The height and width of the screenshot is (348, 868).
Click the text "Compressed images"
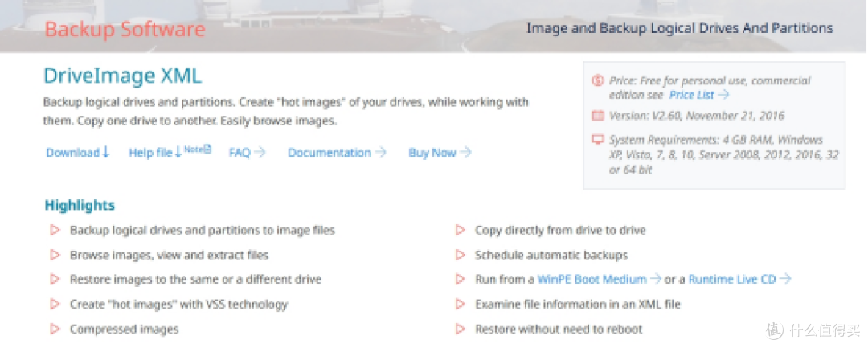124,330
